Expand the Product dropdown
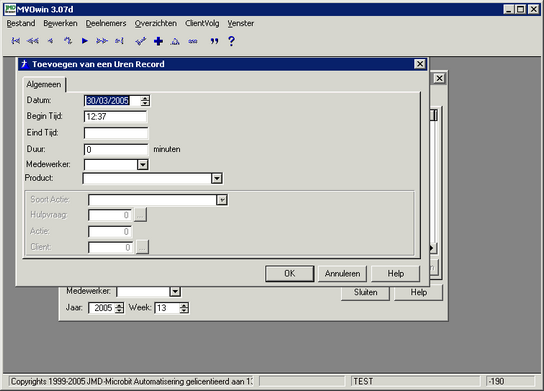The image size is (544, 391). (217, 178)
